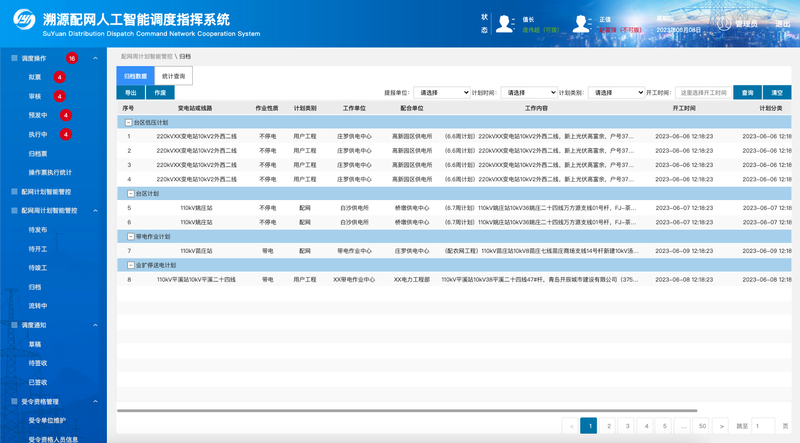Click the 跳至 page number input
Image resolution: width=800 pixels, height=443 pixels.
(763, 426)
